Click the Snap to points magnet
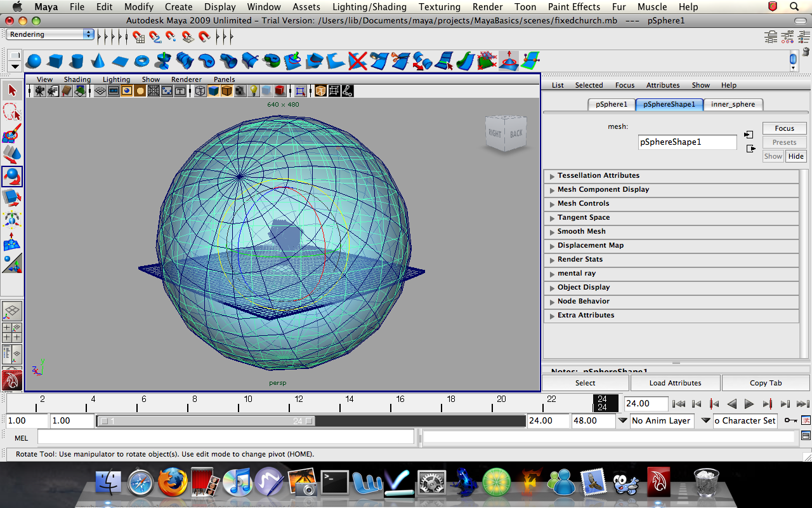The width and height of the screenshot is (812, 508). [171, 37]
